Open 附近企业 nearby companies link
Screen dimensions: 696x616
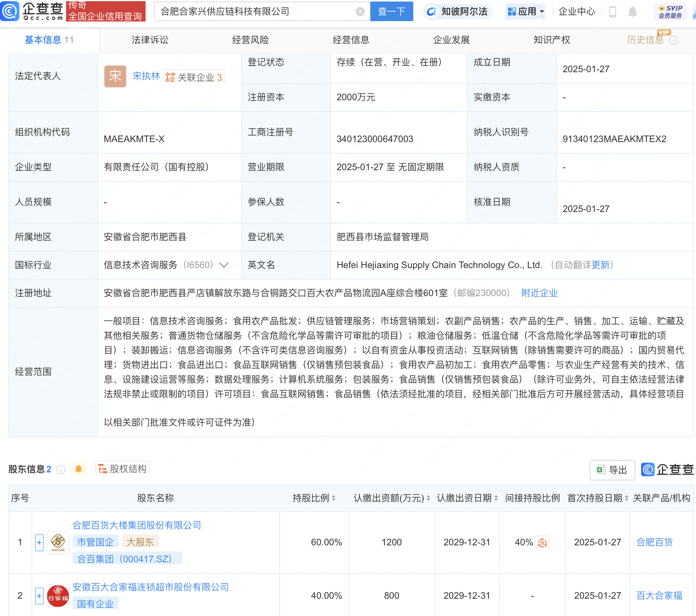click(539, 293)
